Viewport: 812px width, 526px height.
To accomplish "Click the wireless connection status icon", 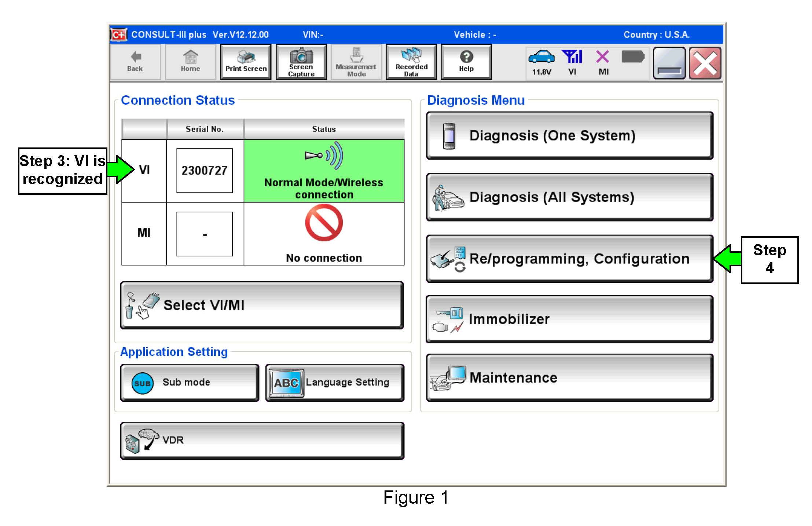I will (x=324, y=156).
